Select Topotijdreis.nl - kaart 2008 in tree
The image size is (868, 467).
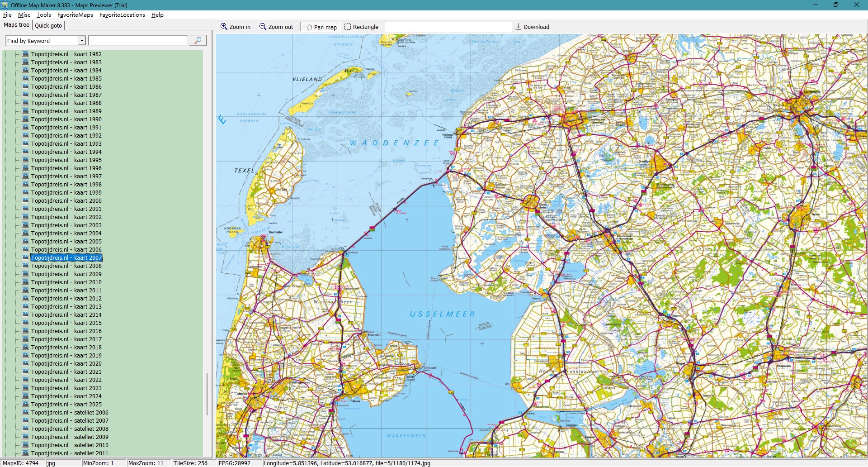click(x=66, y=266)
